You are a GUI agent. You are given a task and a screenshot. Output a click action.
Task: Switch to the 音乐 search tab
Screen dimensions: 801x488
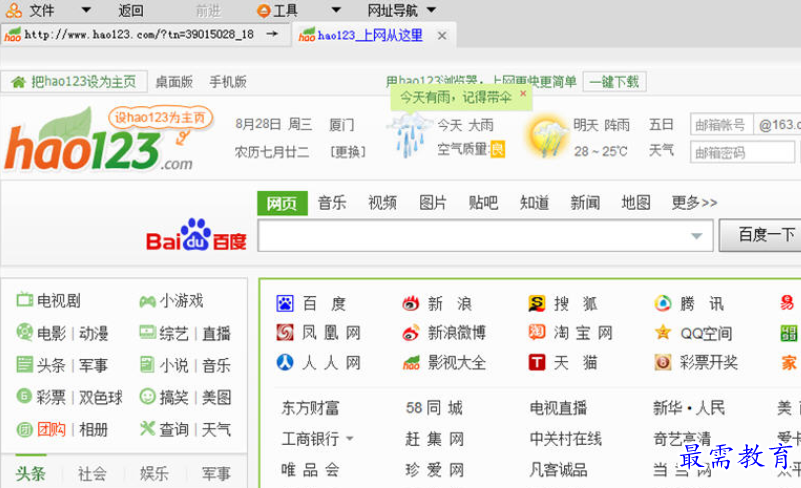point(332,203)
